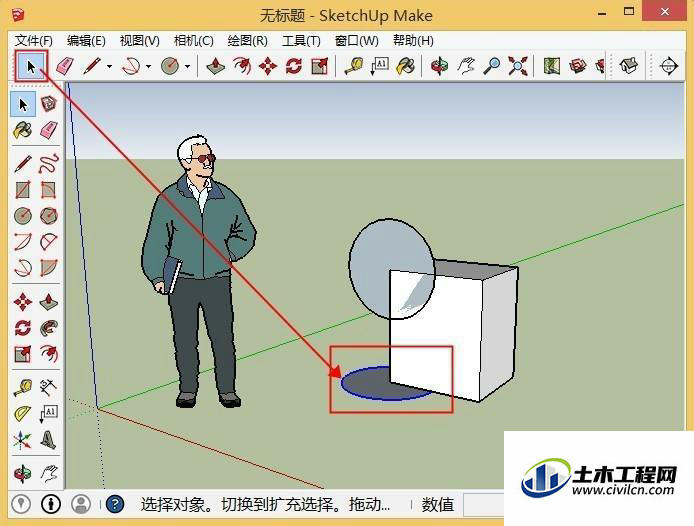The image size is (694, 526).
Task: Open the Add Location map icon
Action: pyautogui.click(x=551, y=66)
